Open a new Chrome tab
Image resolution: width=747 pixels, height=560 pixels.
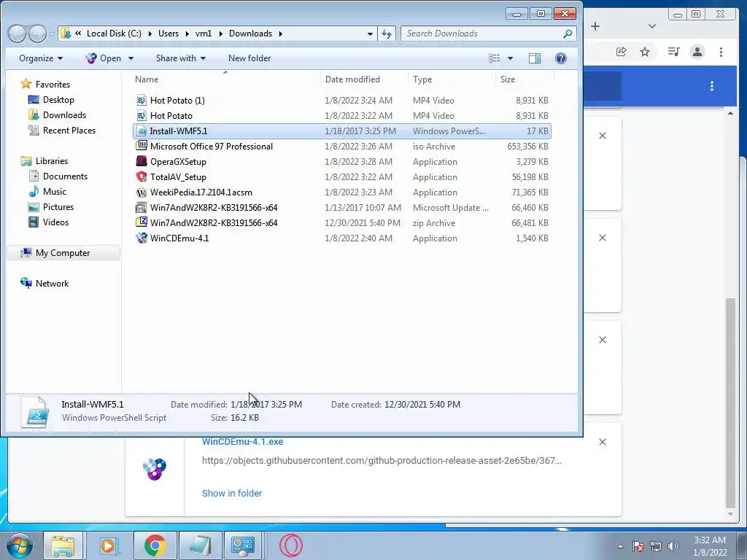595,26
